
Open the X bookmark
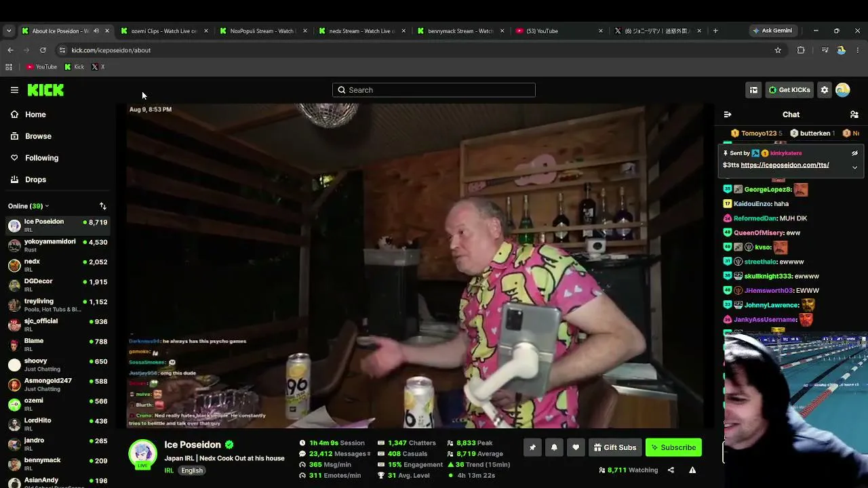coord(98,66)
